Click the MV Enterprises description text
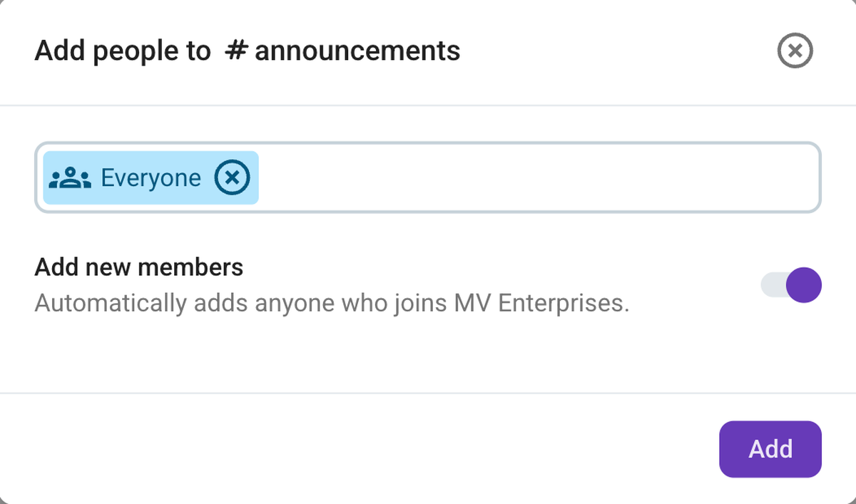The width and height of the screenshot is (856, 504). click(x=332, y=303)
